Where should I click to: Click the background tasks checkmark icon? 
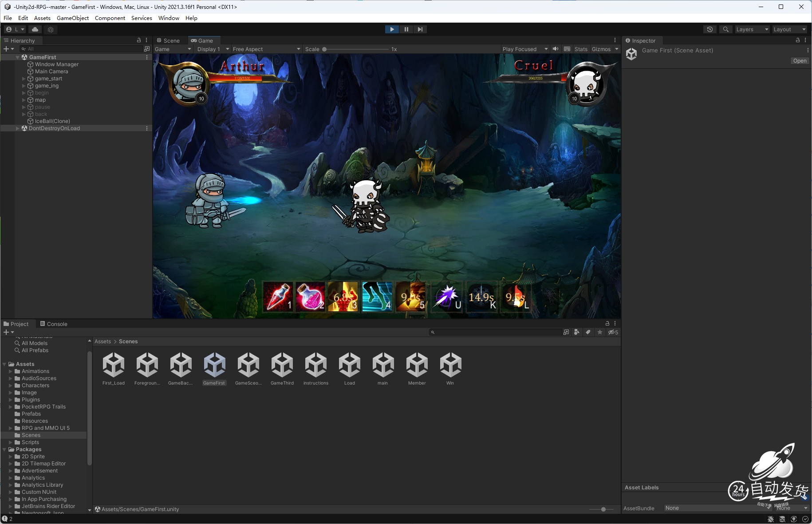coord(805,519)
